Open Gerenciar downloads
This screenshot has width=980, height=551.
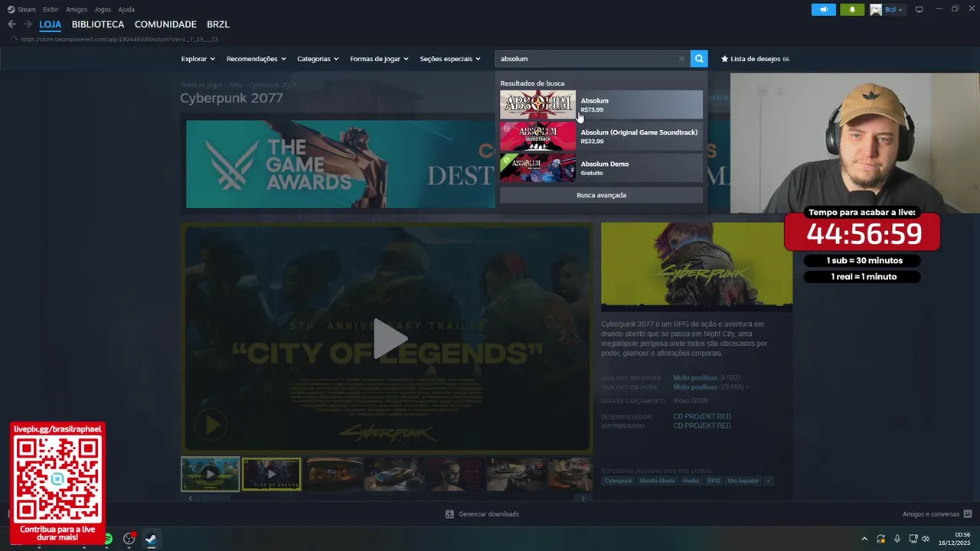(482, 514)
